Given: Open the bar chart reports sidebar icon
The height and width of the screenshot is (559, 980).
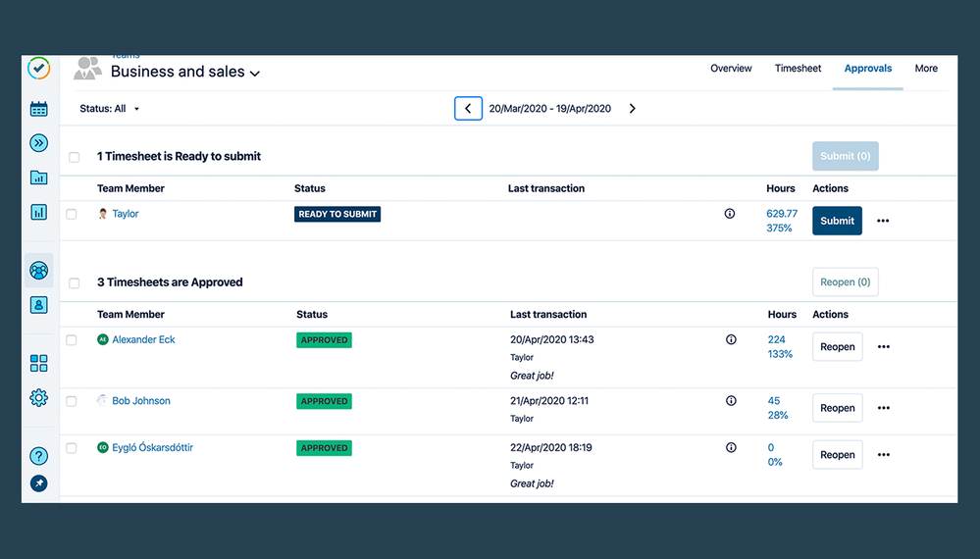Looking at the screenshot, I should 39,212.
